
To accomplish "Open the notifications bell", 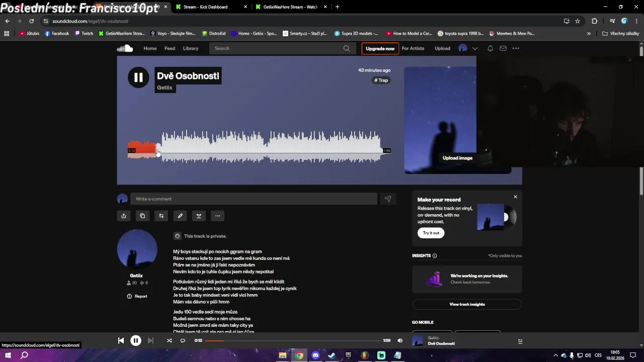I will point(490,48).
